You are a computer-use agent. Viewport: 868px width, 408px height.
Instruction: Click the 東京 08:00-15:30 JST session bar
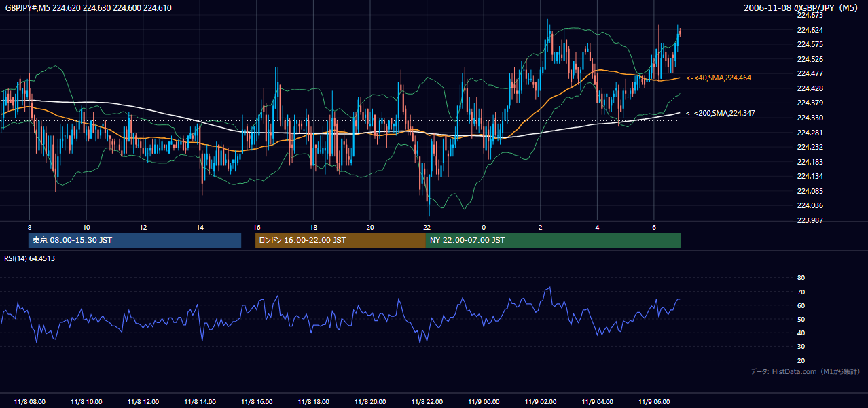134,240
